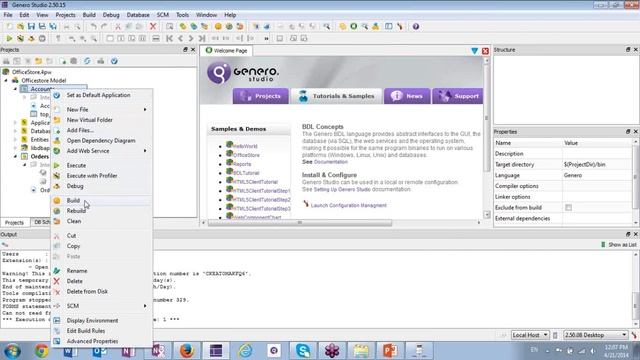The height and width of the screenshot is (360, 640).
Task: Choose Delete from Disk menu entry
Action: (x=102, y=292)
